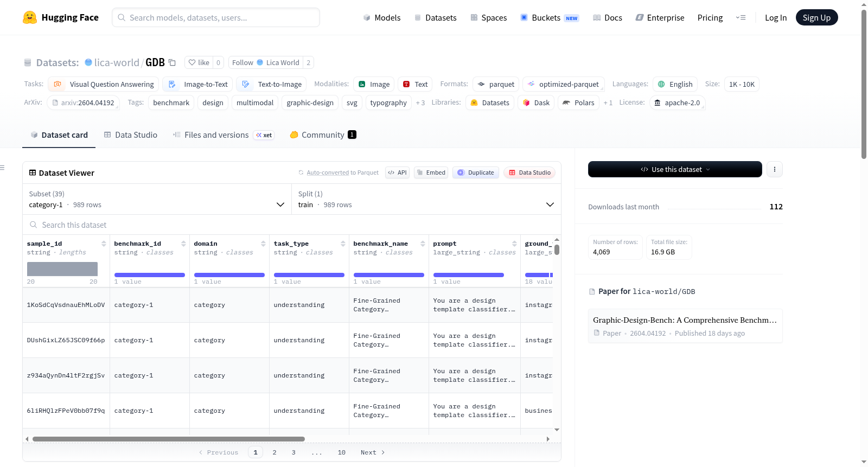This screenshot has height=467, width=868.
Task: Switch to Files and versions tab
Action: point(224,135)
